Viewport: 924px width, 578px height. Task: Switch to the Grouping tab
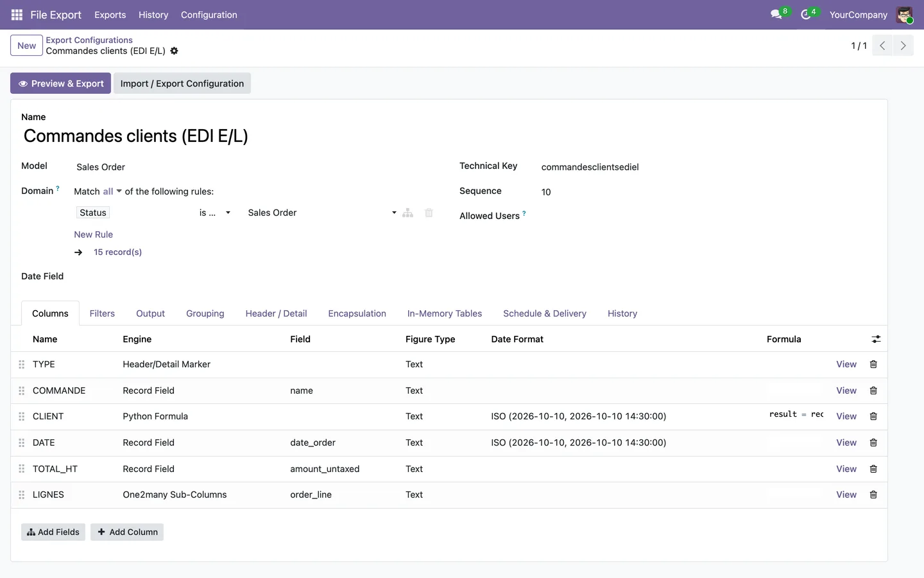coord(205,313)
